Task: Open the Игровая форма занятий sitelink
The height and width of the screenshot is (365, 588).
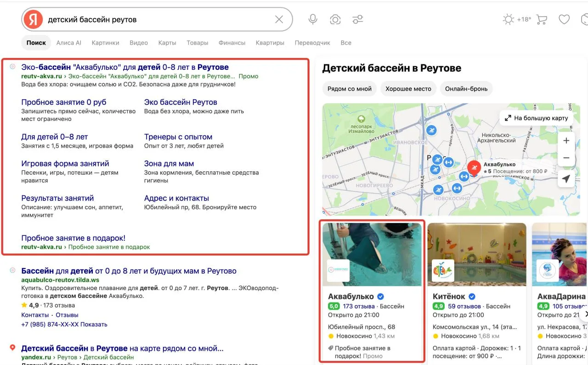Action: (65, 163)
